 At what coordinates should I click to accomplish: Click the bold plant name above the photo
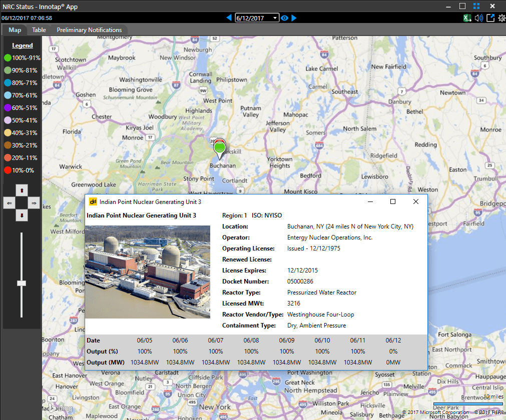click(x=141, y=215)
